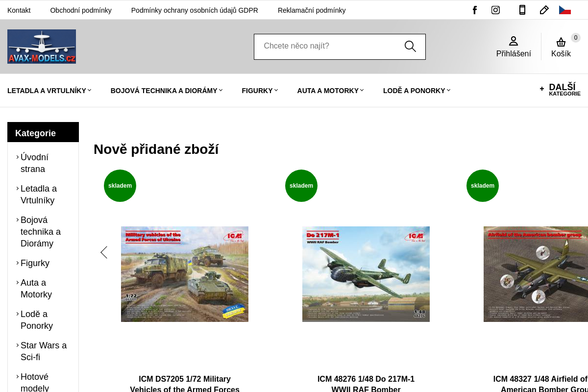The image size is (588, 392).
Task: Change language via Czech flag icon
Action: 565,10
